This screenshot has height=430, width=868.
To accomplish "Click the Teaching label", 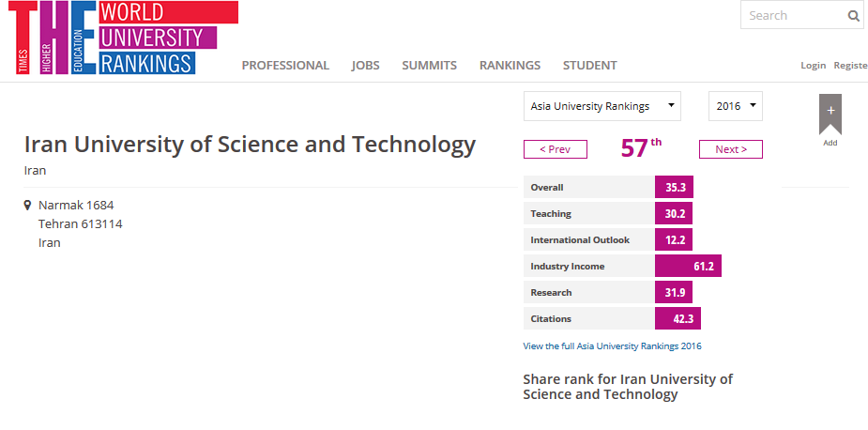I will point(551,213).
